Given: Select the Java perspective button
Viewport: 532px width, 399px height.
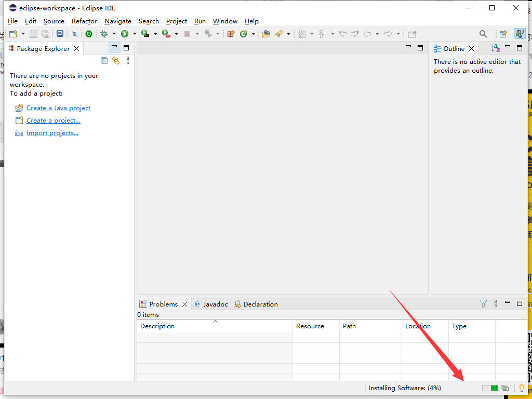Looking at the screenshot, I should pos(520,34).
